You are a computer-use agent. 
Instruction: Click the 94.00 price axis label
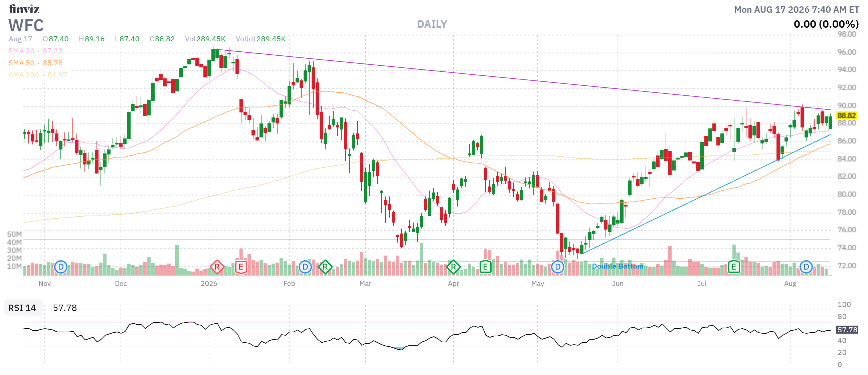click(846, 69)
